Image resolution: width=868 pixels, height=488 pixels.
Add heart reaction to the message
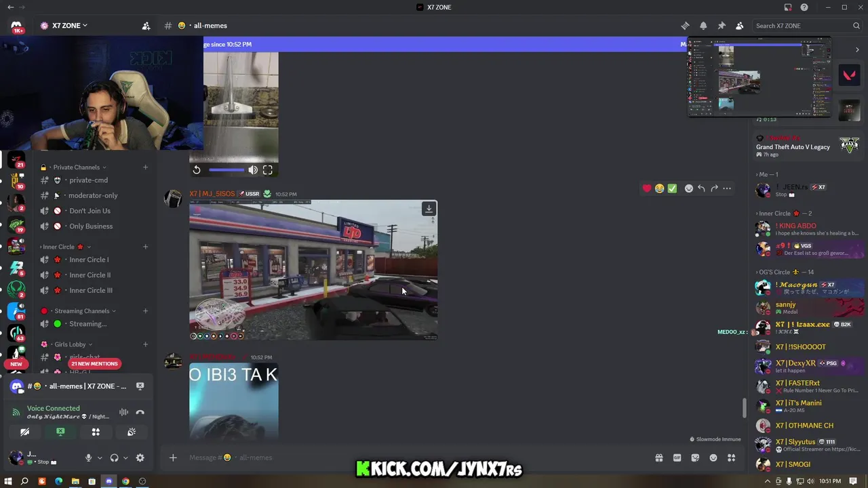[647, 188]
